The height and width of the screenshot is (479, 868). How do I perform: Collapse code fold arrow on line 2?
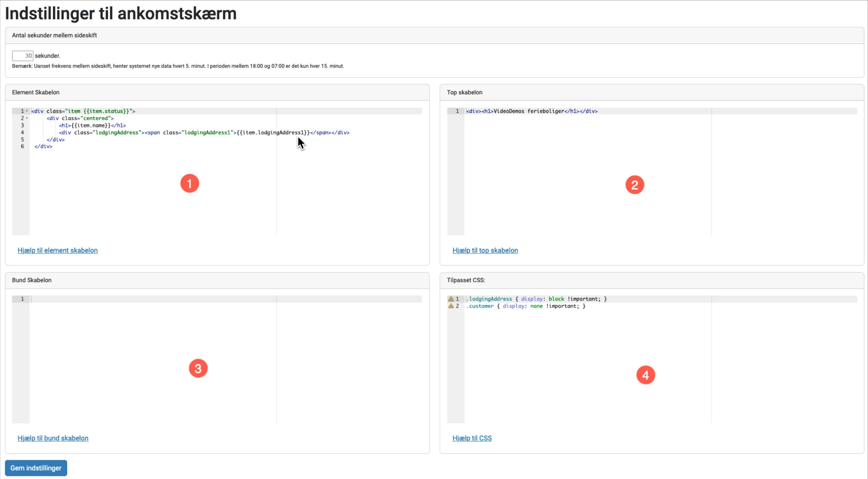pos(27,119)
